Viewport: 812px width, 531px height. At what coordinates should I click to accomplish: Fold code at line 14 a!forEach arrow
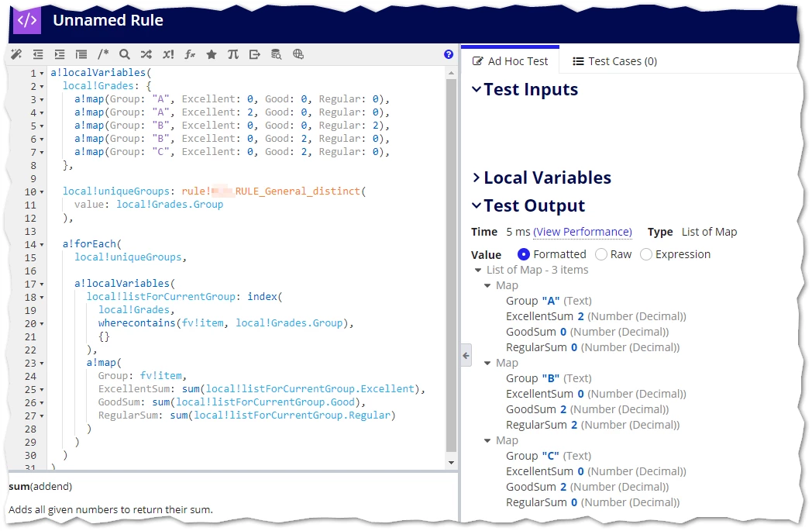pos(42,244)
